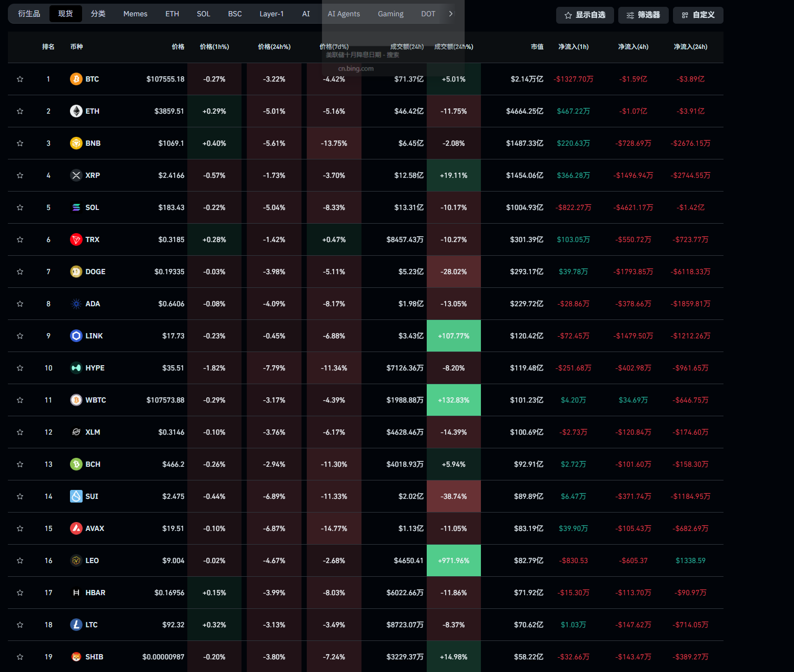This screenshot has width=794, height=672.
Task: Click the HBAR coin icon
Action: [76, 593]
